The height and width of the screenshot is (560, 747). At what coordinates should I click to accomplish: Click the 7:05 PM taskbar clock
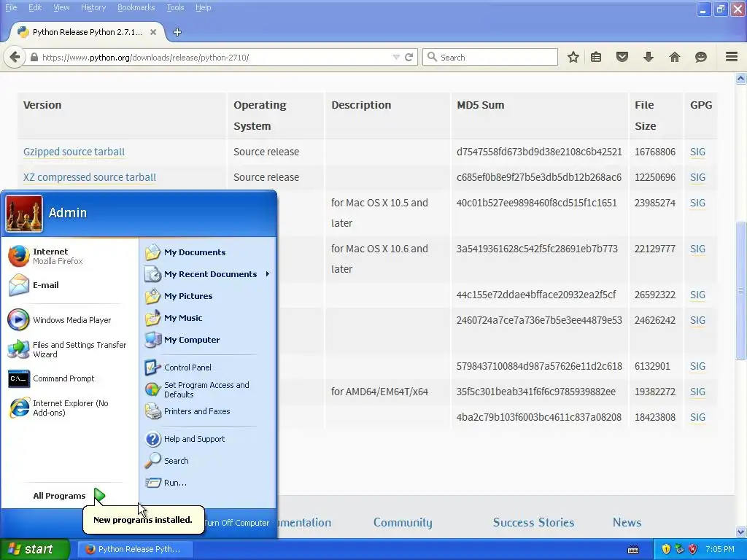pos(720,549)
